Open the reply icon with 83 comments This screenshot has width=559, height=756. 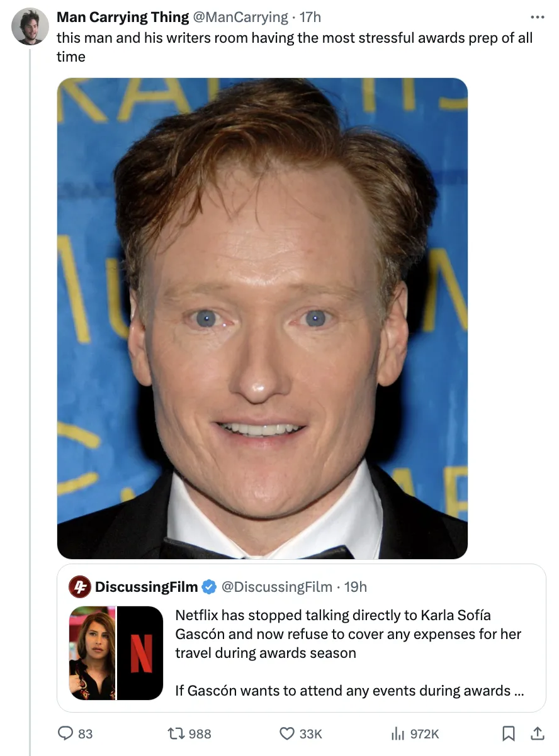65,733
